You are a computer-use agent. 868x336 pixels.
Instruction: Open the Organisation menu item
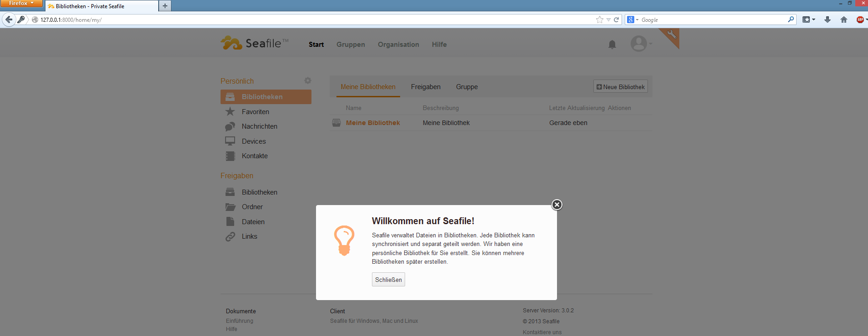point(398,45)
